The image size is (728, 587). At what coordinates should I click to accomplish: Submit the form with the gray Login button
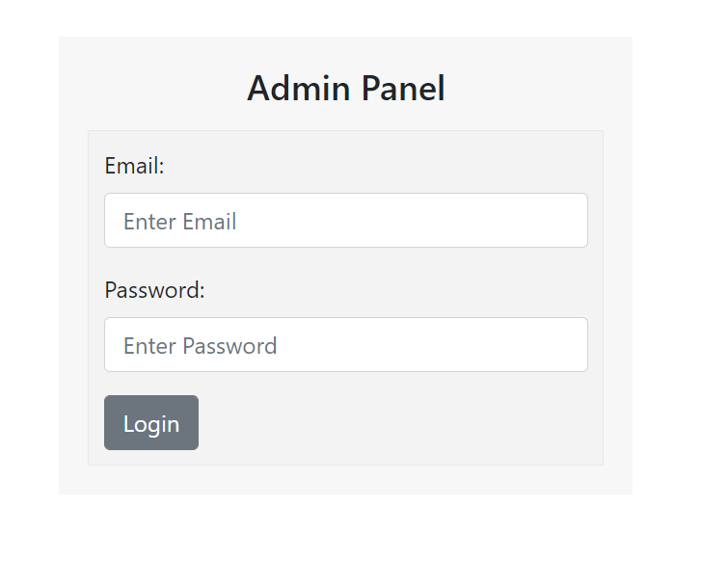tap(151, 423)
